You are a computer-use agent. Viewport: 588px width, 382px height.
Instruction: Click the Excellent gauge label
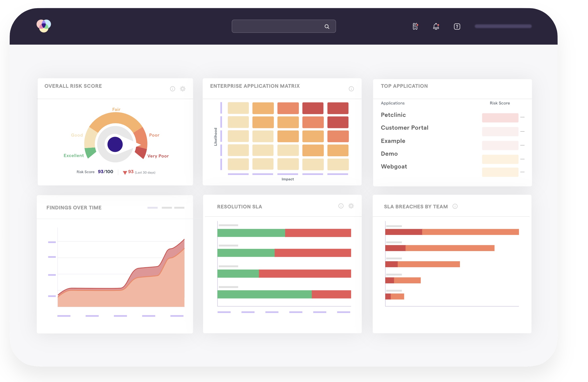click(x=74, y=155)
